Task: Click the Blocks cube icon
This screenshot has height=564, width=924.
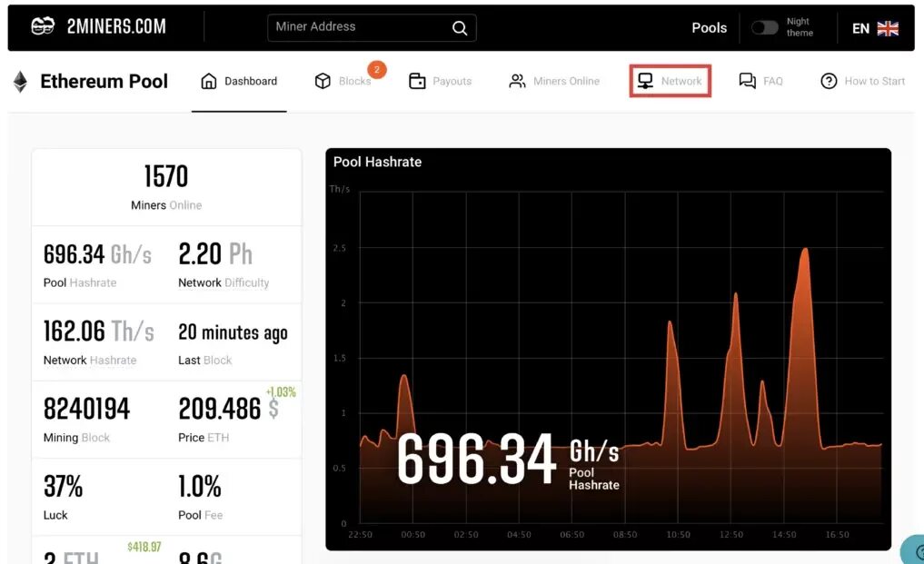Action: [323, 81]
